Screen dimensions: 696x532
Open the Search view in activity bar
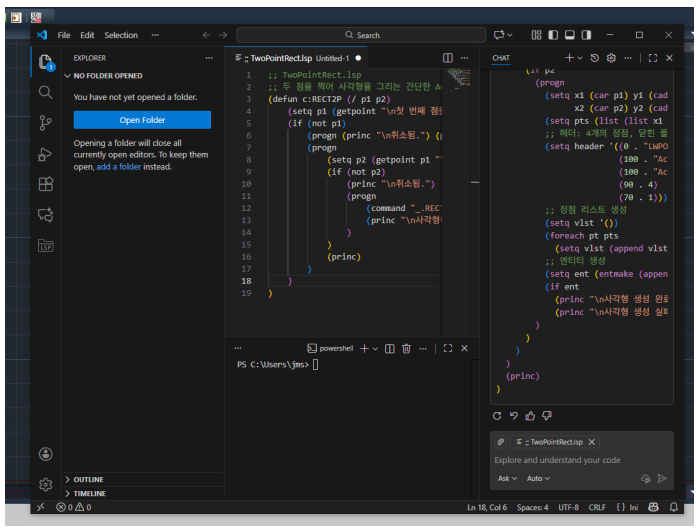[45, 92]
